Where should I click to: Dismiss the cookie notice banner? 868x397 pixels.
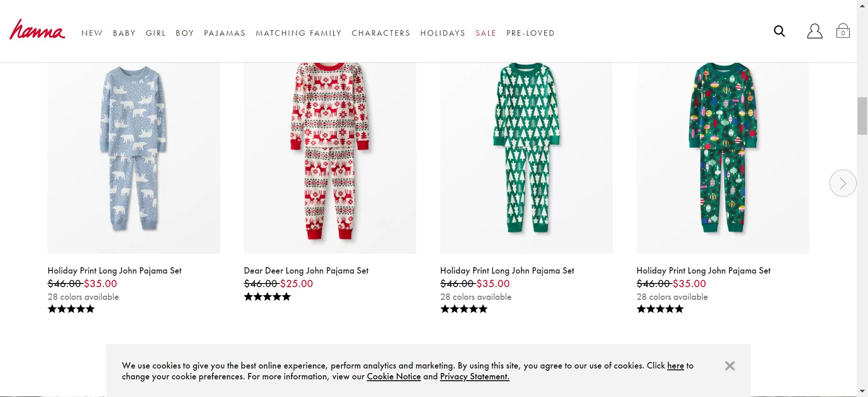click(x=729, y=366)
